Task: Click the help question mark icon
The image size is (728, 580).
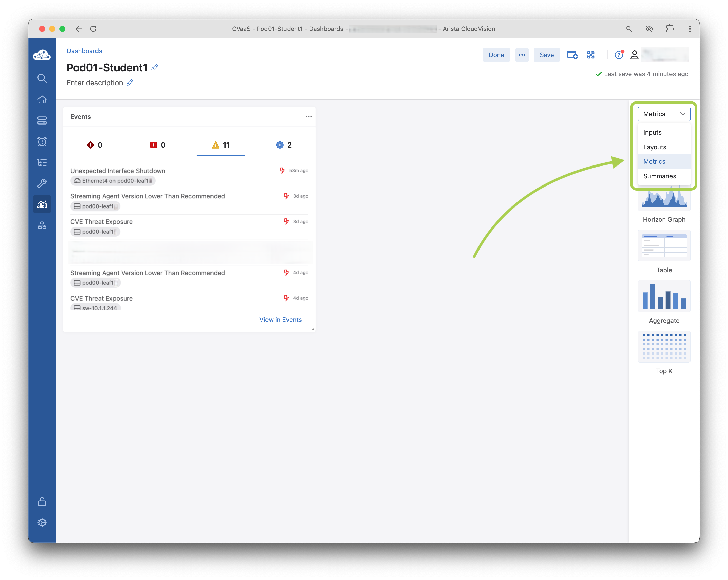Action: click(x=618, y=55)
